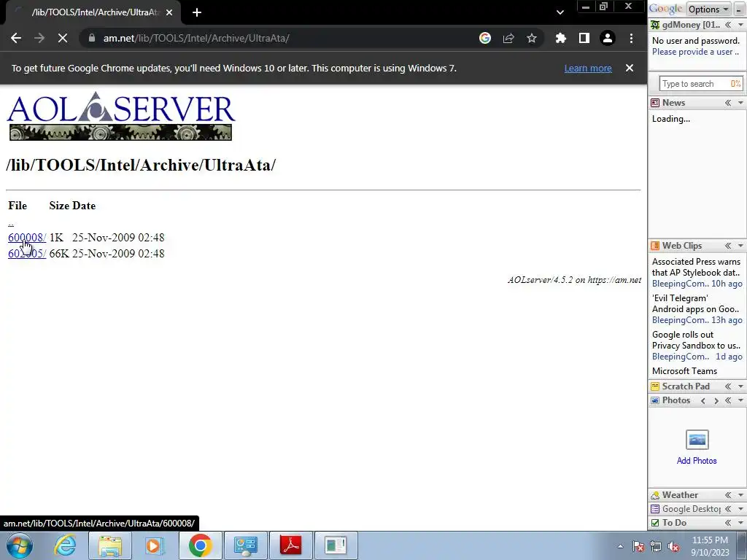The image size is (747, 560).
Task: Open the News gadget dropdown menu
Action: point(740,103)
